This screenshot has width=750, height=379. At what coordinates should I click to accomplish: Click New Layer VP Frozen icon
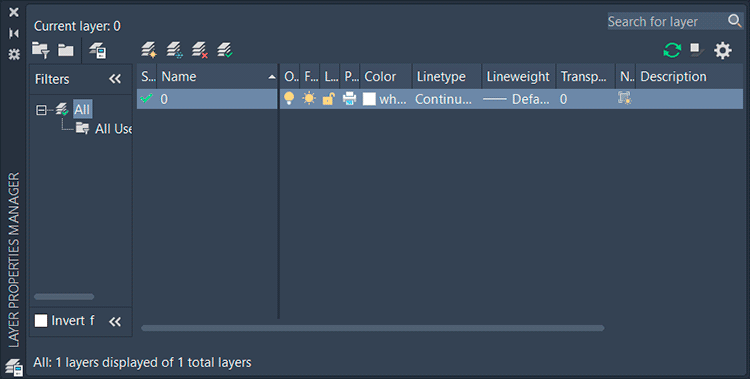174,50
